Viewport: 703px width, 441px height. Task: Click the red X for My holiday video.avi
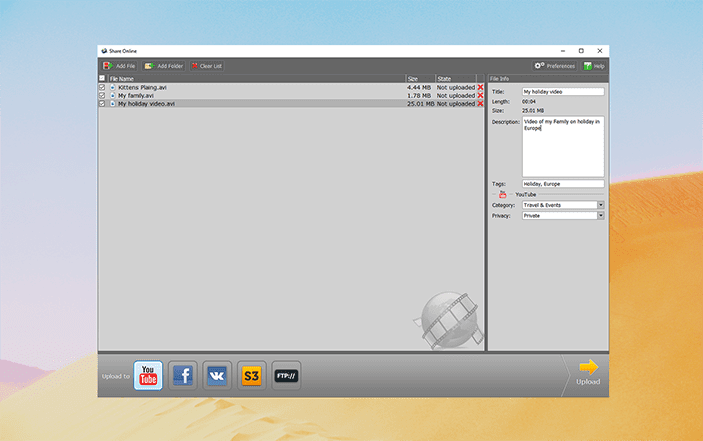pos(480,103)
